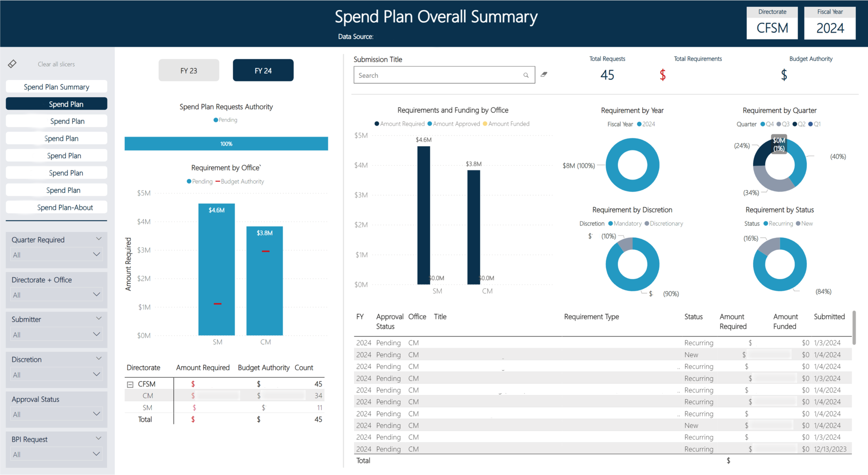
Task: Collapse the Submitter slicer header chevron
Action: pyautogui.click(x=98, y=319)
